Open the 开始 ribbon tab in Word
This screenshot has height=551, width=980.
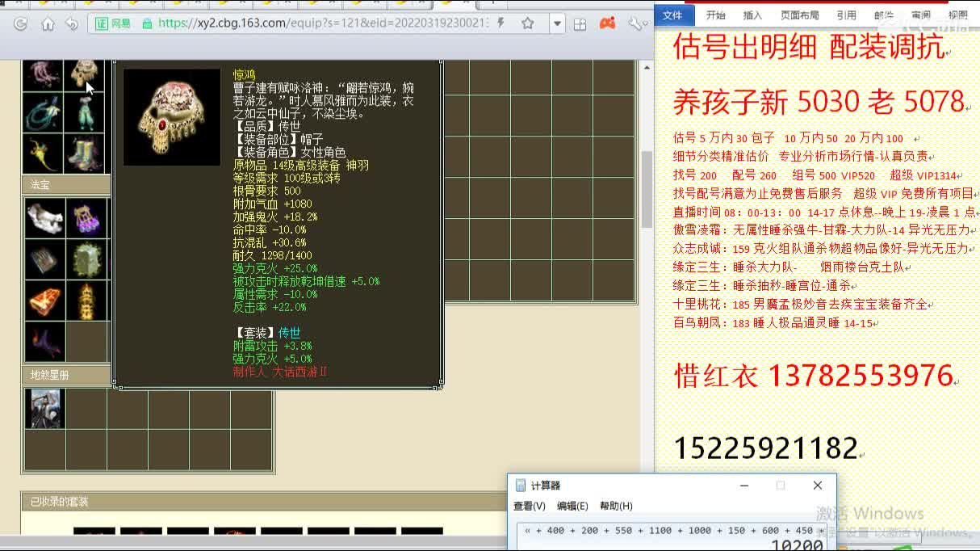click(715, 15)
